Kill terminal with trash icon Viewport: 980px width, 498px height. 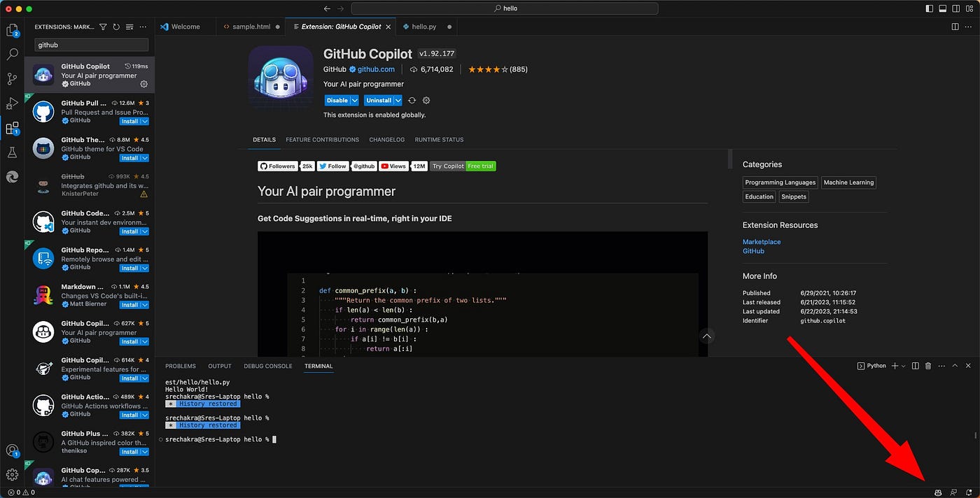click(928, 366)
